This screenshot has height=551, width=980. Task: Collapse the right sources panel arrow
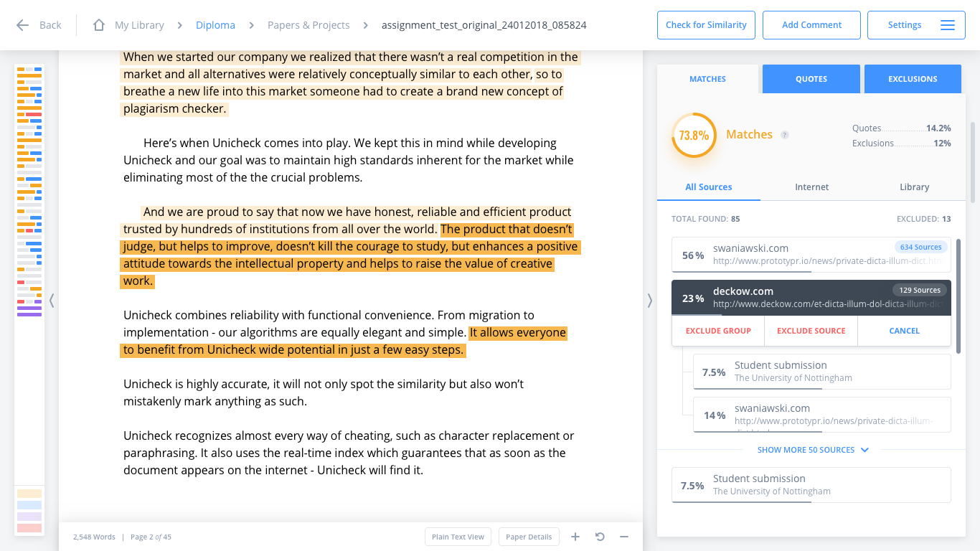[x=650, y=300]
